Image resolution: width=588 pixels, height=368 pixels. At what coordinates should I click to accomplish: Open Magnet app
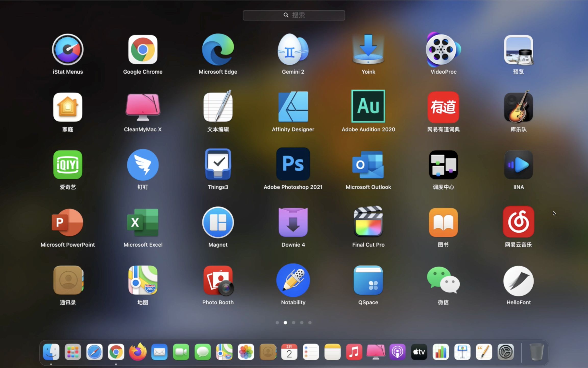click(218, 222)
